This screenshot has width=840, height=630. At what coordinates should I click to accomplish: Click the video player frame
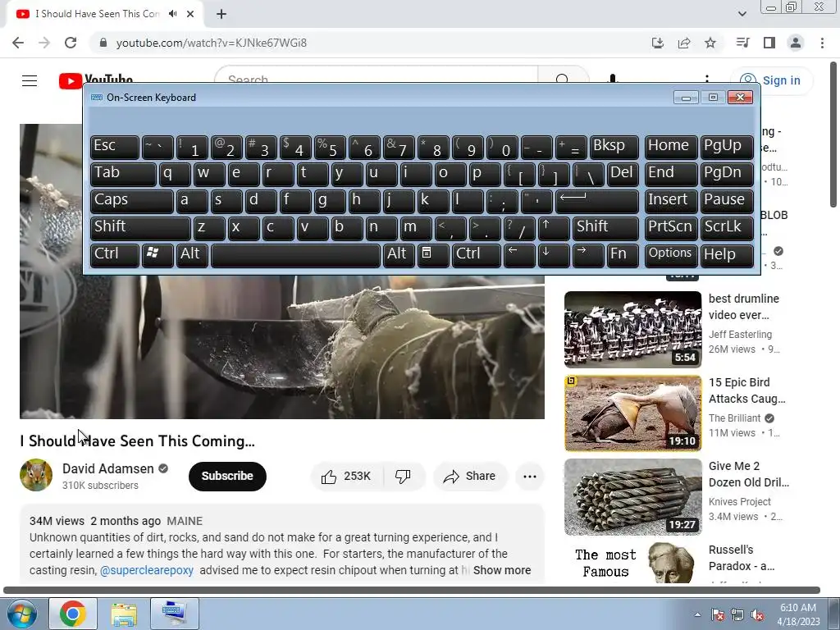[282, 347]
